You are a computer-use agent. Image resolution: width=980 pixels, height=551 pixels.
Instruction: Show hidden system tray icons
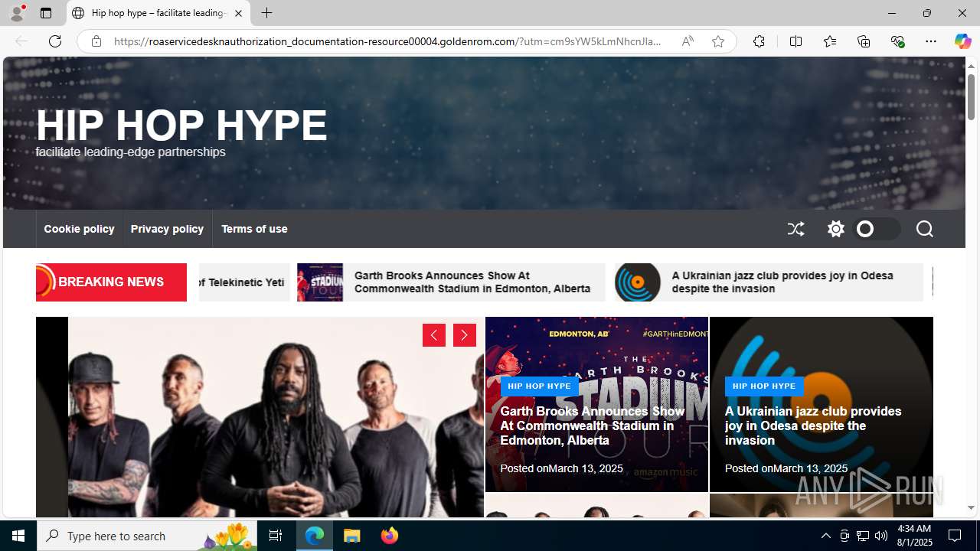click(x=825, y=536)
